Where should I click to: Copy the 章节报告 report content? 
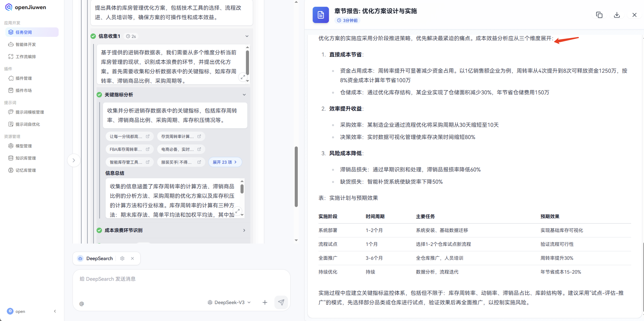(599, 15)
